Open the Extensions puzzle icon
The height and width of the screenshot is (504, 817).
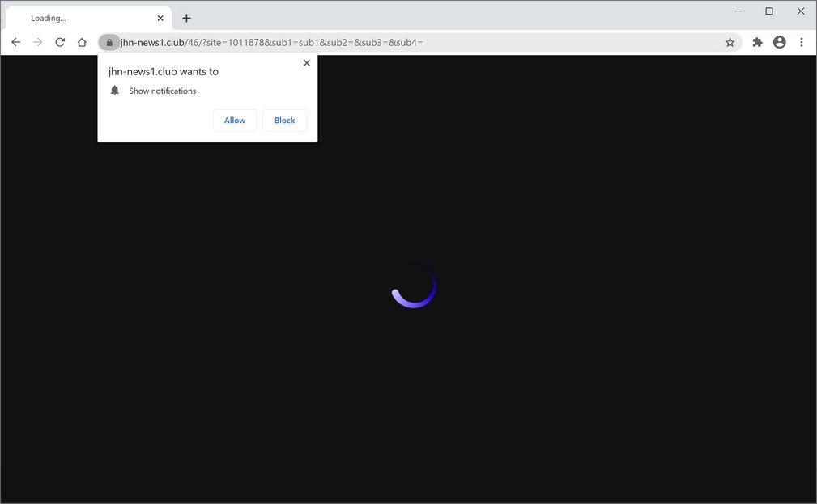point(757,42)
